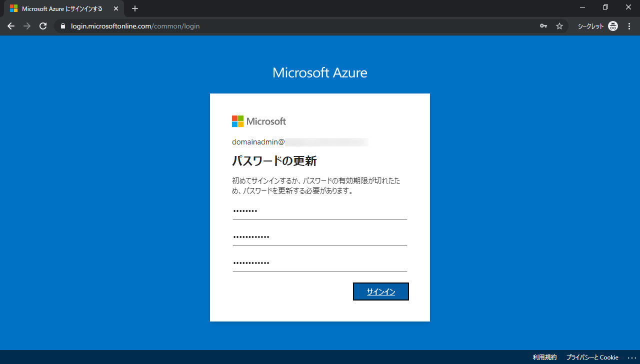The width and height of the screenshot is (640, 364).
Task: Bookmark this page with star icon
Action: point(559,26)
